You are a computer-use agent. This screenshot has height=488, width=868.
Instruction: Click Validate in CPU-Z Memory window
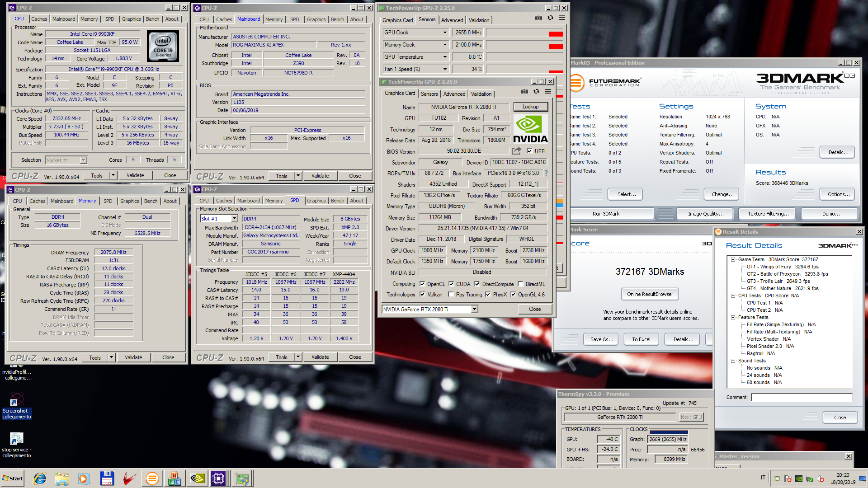(133, 357)
